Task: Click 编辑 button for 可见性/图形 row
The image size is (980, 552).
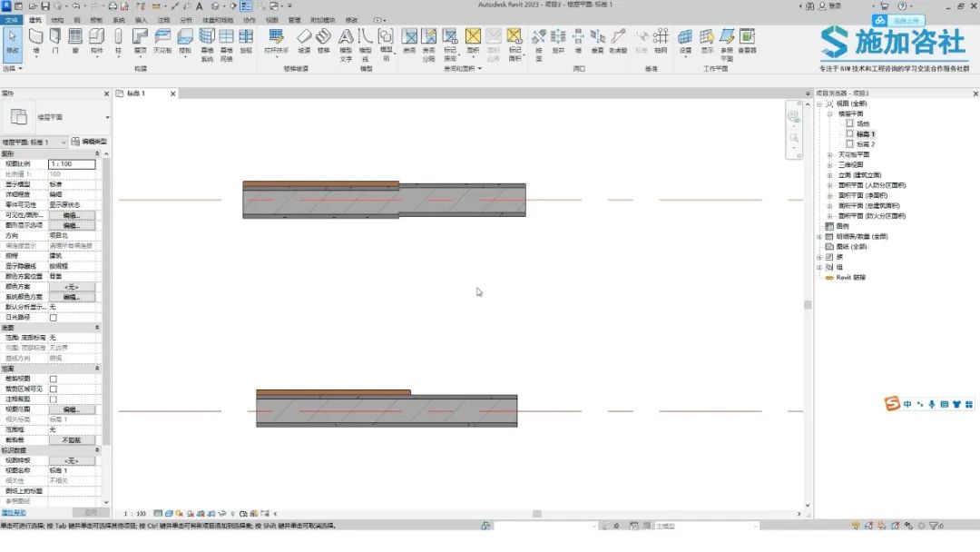Action: coord(72,215)
